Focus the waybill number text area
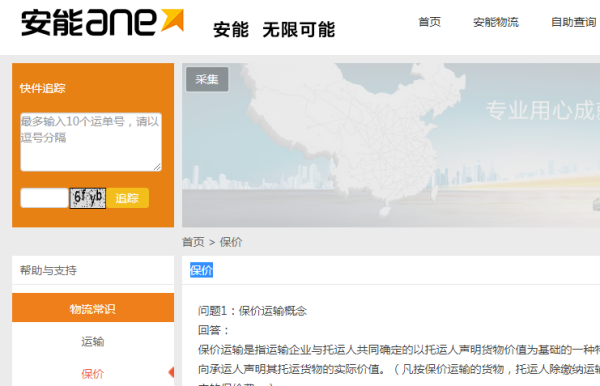The image size is (600, 386). coord(91,142)
